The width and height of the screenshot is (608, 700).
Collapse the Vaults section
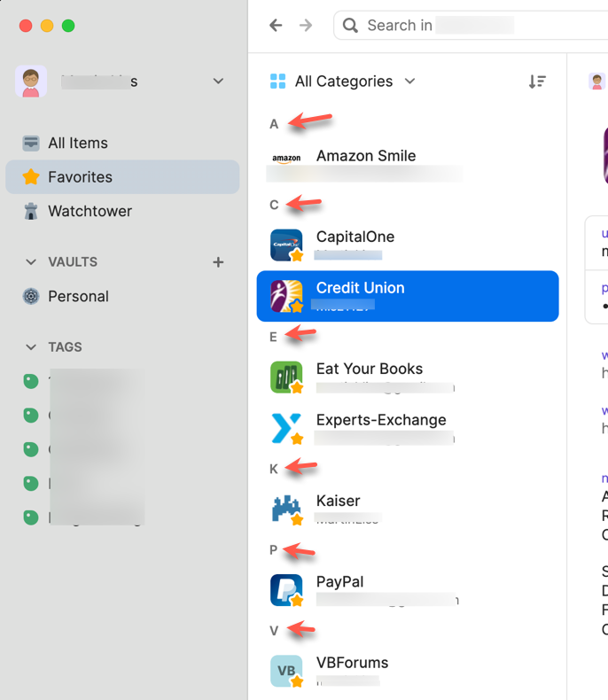[32, 262]
